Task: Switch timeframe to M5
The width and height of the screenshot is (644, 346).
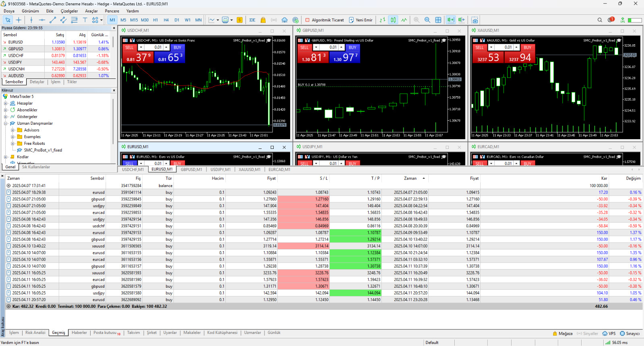Action: 123,20
